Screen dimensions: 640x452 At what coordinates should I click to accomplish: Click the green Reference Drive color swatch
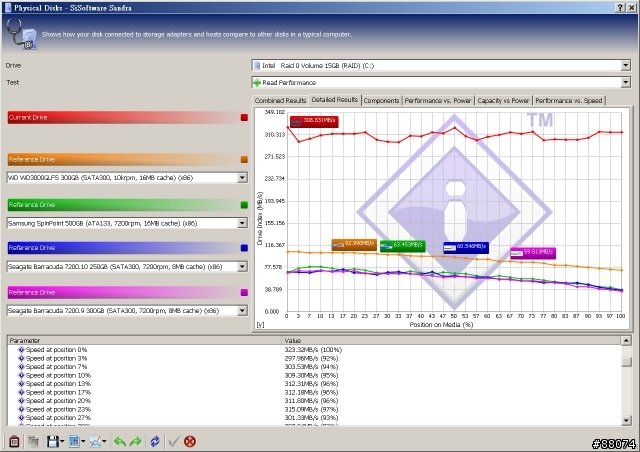pos(244,205)
